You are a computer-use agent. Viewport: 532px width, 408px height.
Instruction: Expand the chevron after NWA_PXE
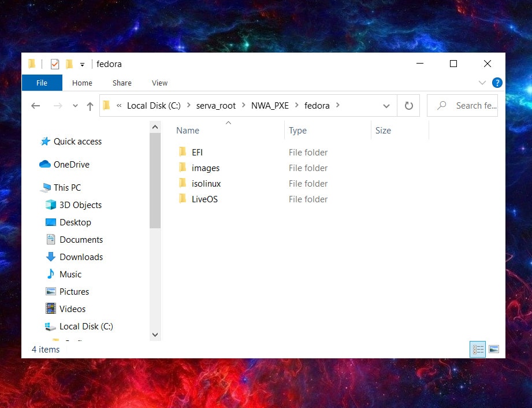click(x=297, y=105)
